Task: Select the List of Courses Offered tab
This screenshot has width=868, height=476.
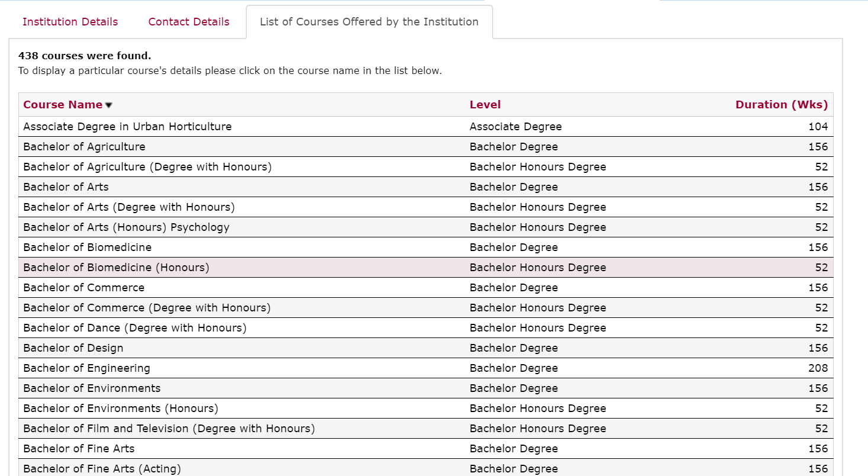Action: tap(369, 22)
